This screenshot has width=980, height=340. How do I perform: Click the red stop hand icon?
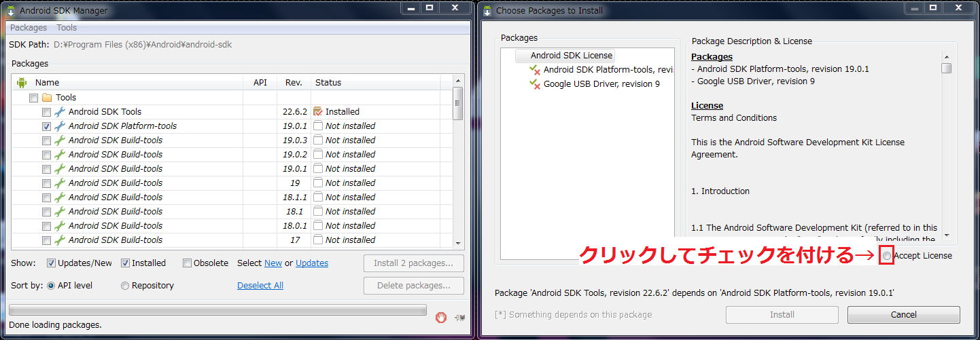pos(441,317)
